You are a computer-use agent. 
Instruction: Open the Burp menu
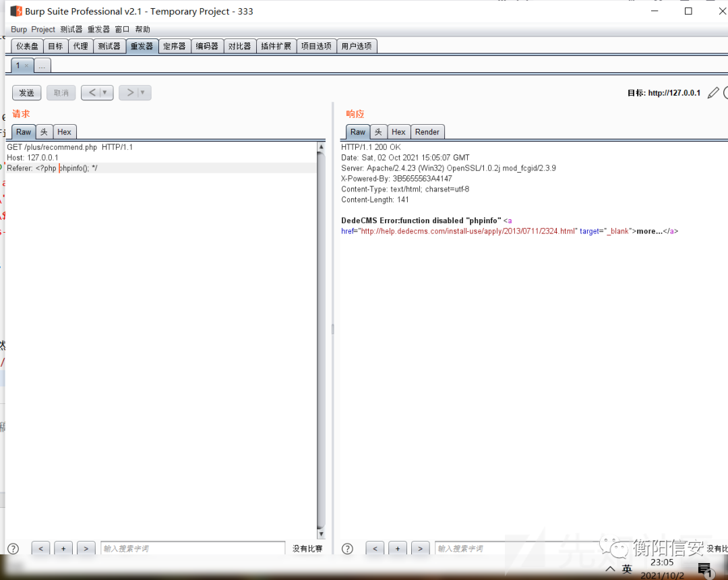coord(19,29)
